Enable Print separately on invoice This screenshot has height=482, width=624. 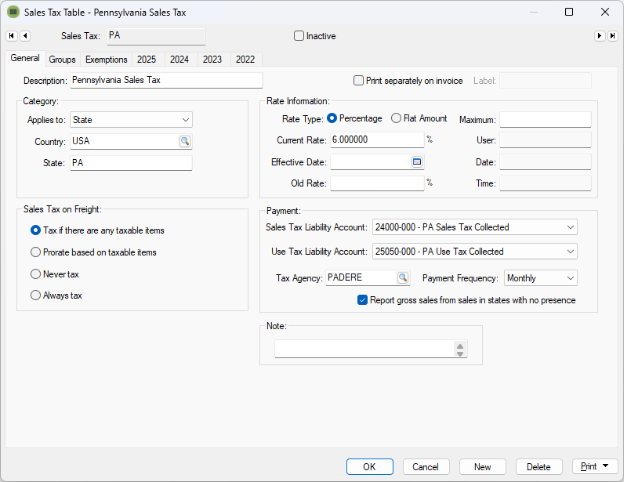point(359,80)
